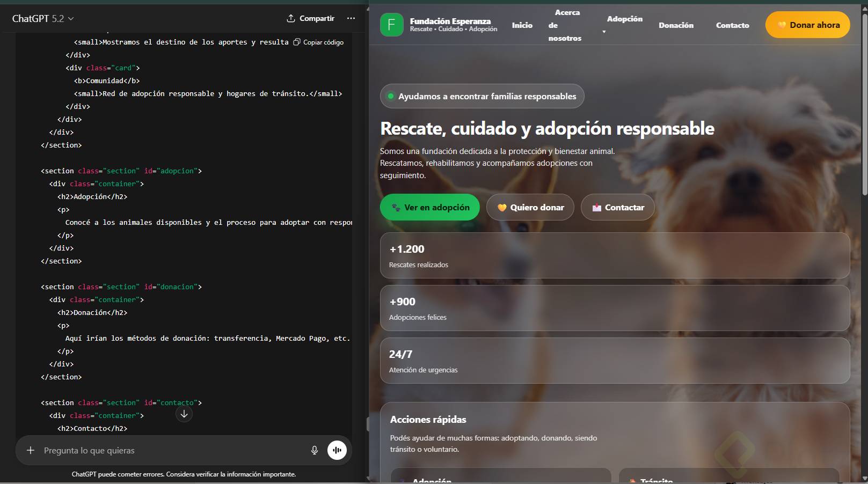Select the 24/7 Atención de urgencias card
Image resolution: width=868 pixels, height=484 pixels.
[x=615, y=361]
